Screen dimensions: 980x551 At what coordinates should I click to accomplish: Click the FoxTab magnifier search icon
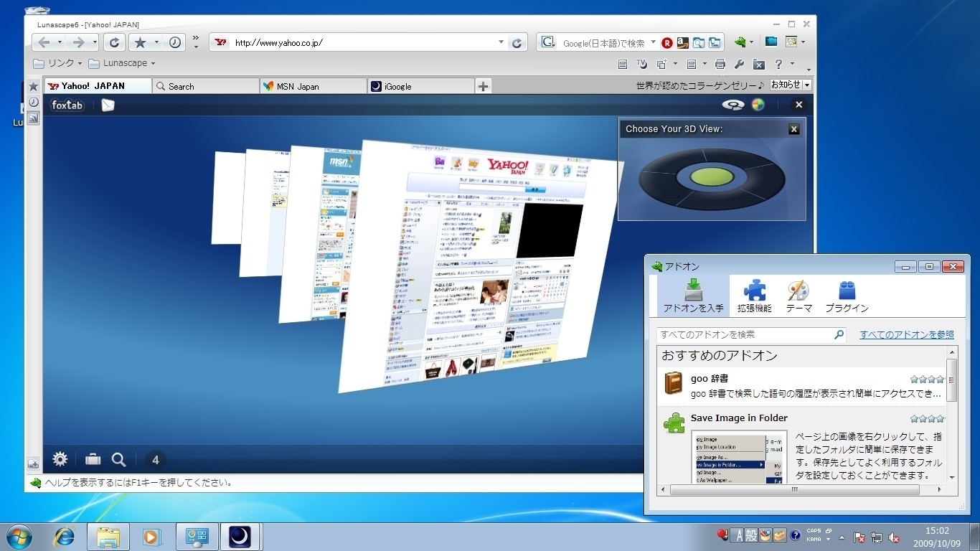coord(119,459)
